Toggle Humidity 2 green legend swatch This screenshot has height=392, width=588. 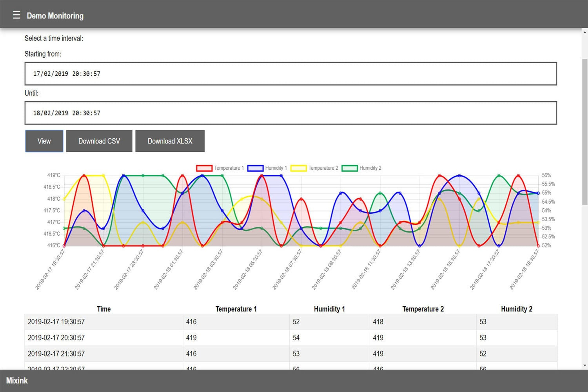pyautogui.click(x=349, y=168)
